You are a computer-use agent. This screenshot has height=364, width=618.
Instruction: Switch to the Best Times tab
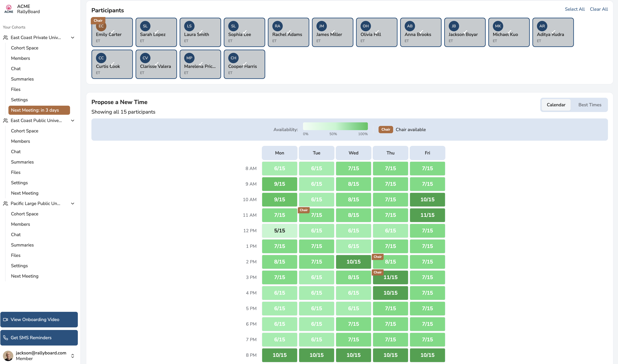589,105
